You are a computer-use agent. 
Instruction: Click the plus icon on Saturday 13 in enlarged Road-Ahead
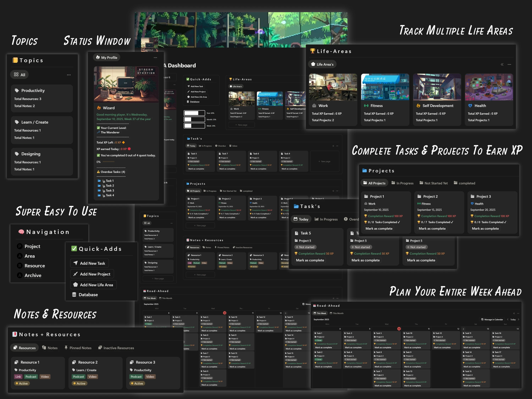tap(463, 329)
